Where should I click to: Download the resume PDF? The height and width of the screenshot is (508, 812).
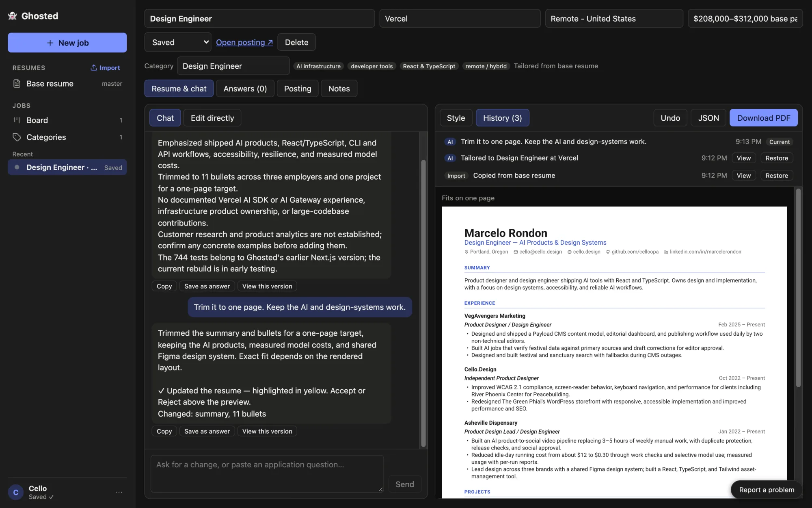click(764, 118)
